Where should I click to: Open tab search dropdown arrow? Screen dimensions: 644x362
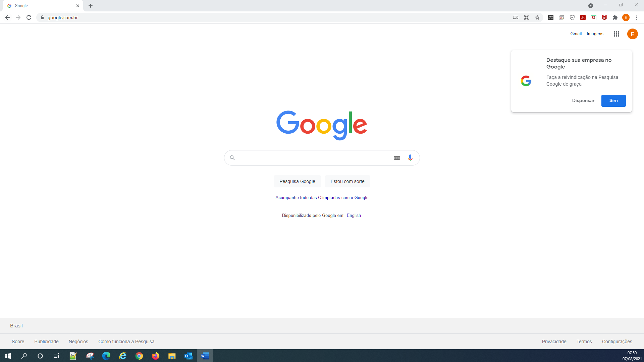point(591,5)
